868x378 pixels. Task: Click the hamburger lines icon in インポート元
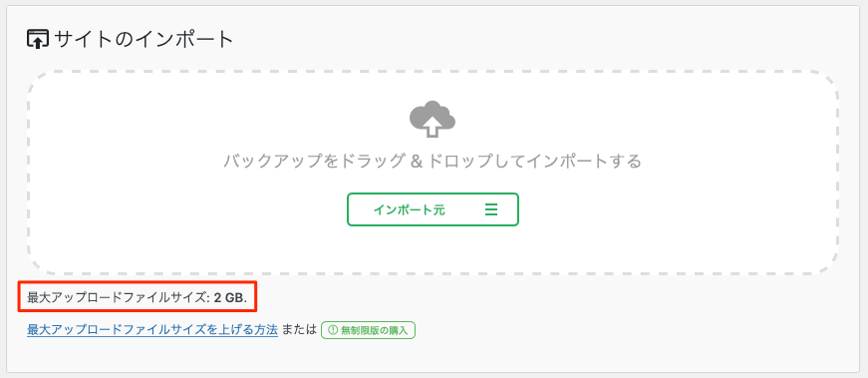click(491, 209)
